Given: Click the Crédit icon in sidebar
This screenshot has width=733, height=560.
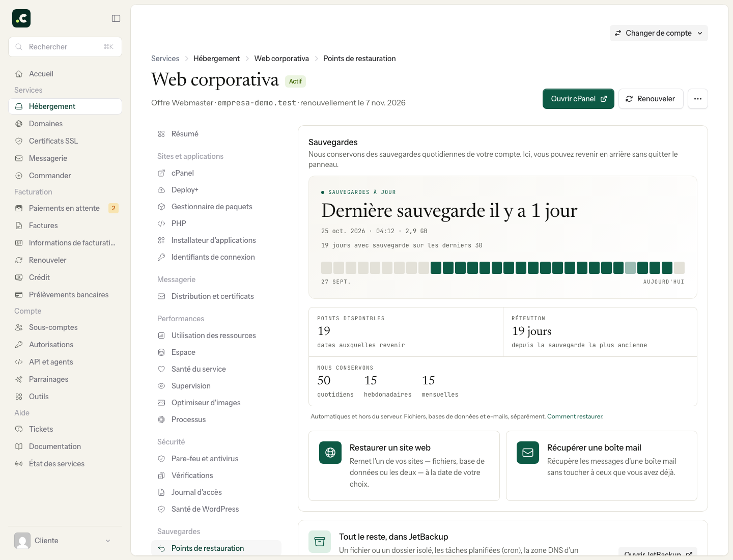Looking at the screenshot, I should (x=19, y=277).
